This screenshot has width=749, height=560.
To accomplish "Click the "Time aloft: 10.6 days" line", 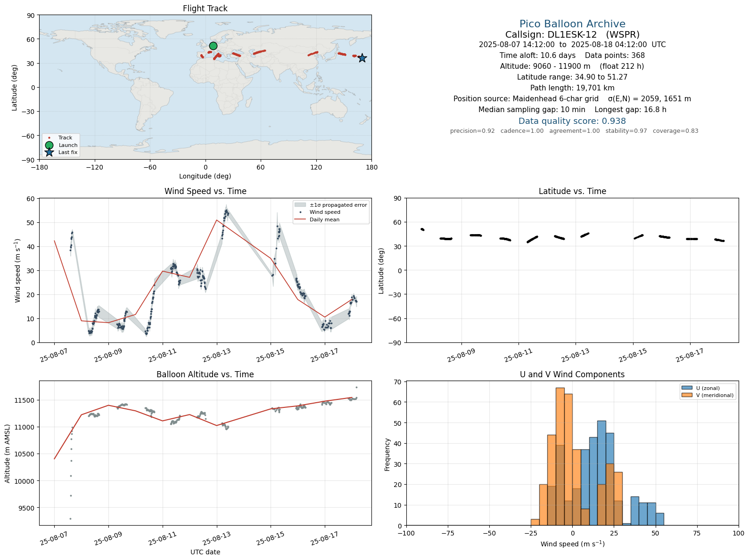I will [x=572, y=56].
